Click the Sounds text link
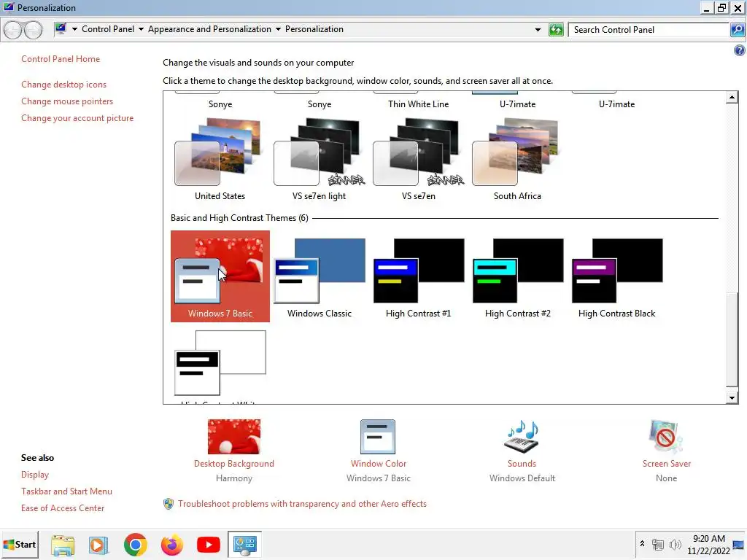Viewport: 747px width, 560px height. point(522,464)
